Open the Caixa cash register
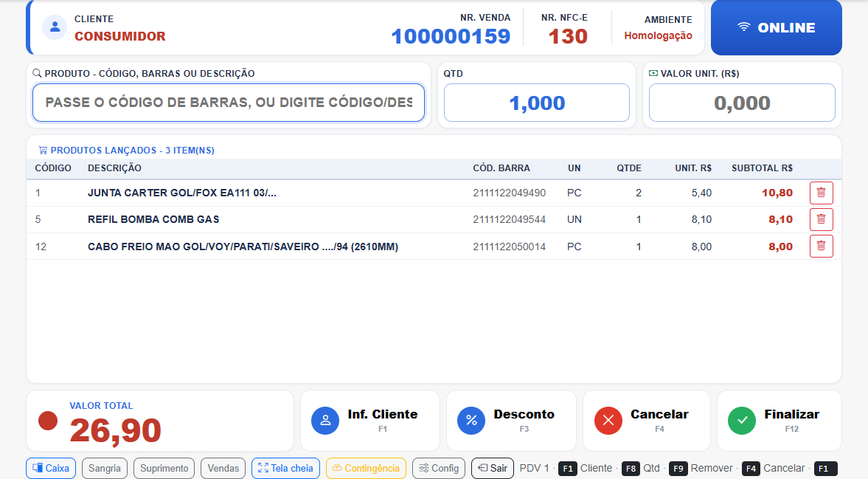The image size is (868, 479). (51, 468)
